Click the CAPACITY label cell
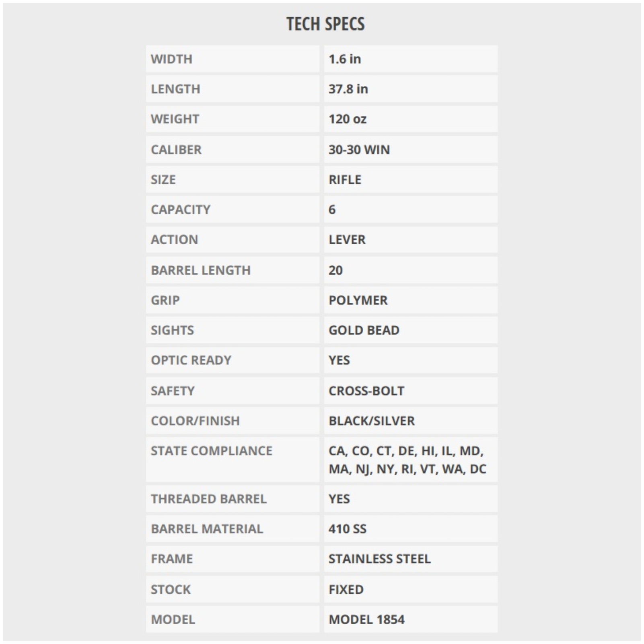 pyautogui.click(x=232, y=210)
